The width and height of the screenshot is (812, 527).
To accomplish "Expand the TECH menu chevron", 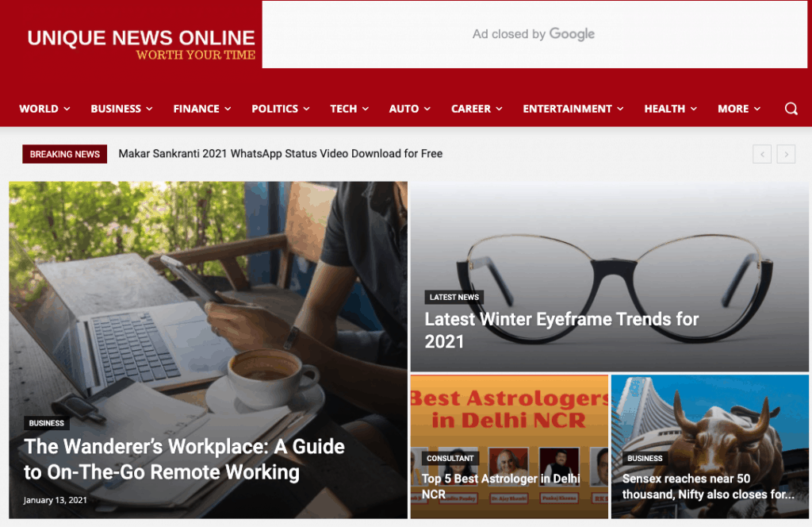I will [x=365, y=109].
